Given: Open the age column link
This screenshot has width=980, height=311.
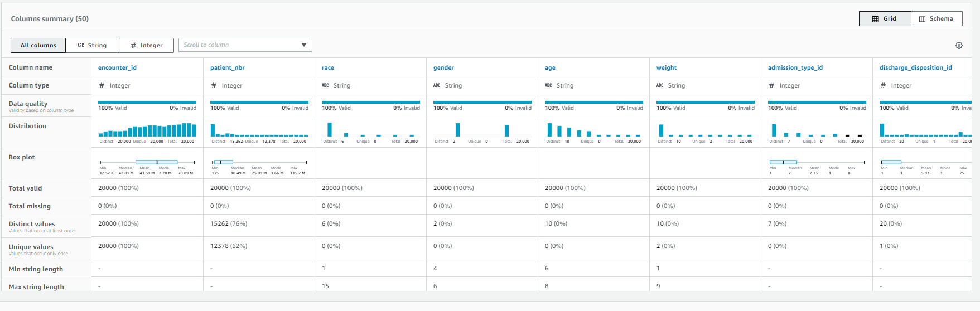Looking at the screenshot, I should point(550,67).
